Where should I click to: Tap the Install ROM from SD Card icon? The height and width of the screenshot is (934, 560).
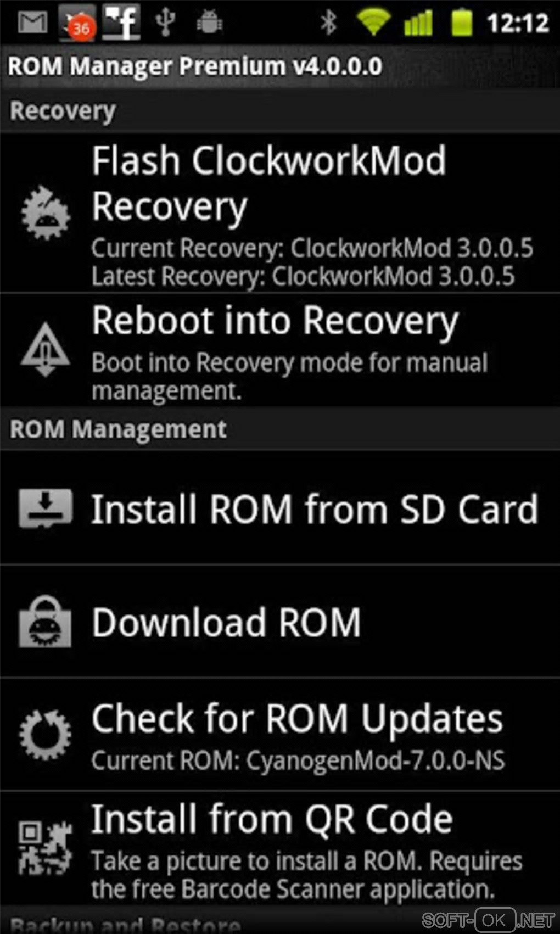click(x=46, y=508)
